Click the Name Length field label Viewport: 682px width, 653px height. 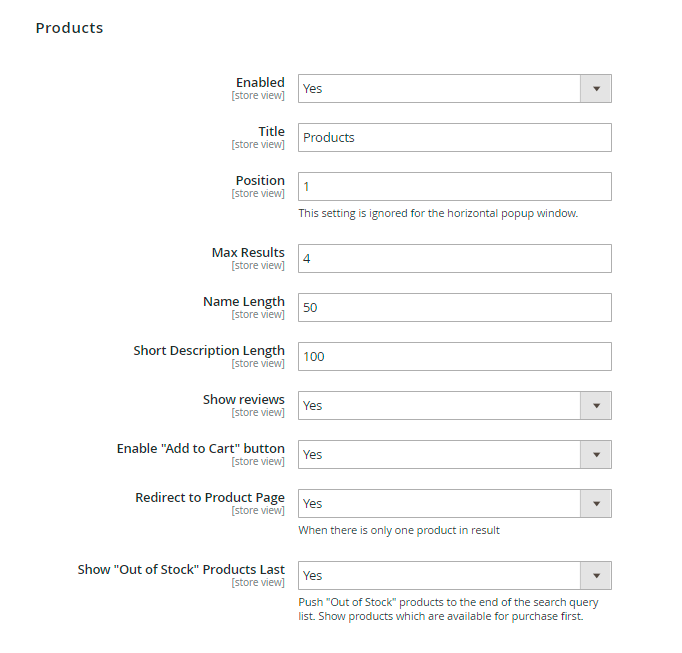244,301
